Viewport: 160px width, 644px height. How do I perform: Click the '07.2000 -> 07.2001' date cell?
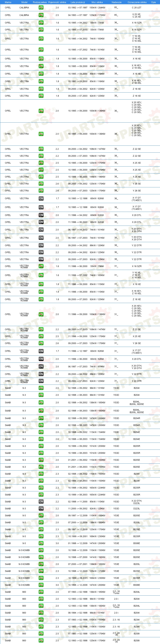click(x=78, y=564)
